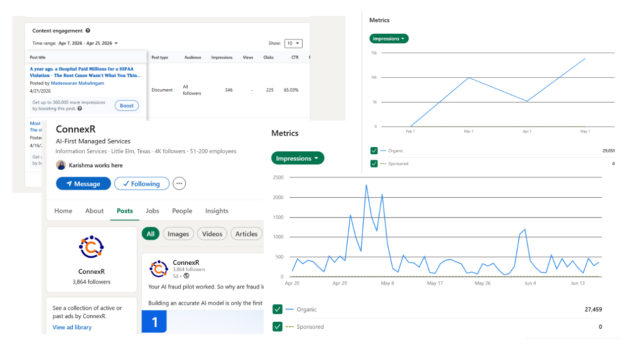
Task: Click the Content engagement help icon
Action: tap(88, 31)
